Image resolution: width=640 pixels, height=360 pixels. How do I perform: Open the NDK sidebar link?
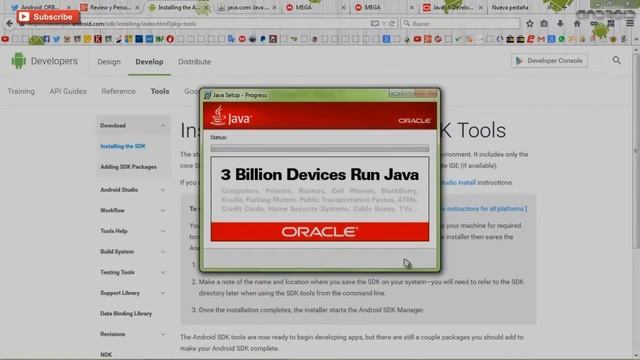106,355
